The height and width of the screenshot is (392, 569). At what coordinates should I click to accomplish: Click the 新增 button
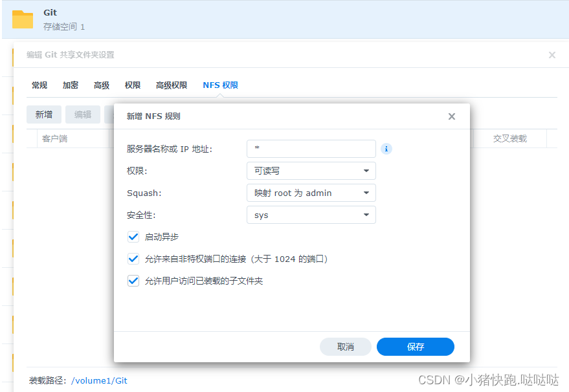(x=44, y=114)
